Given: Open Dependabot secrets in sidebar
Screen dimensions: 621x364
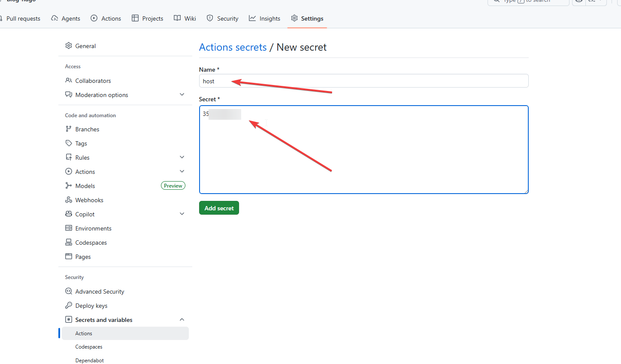Looking at the screenshot, I should pos(90,361).
